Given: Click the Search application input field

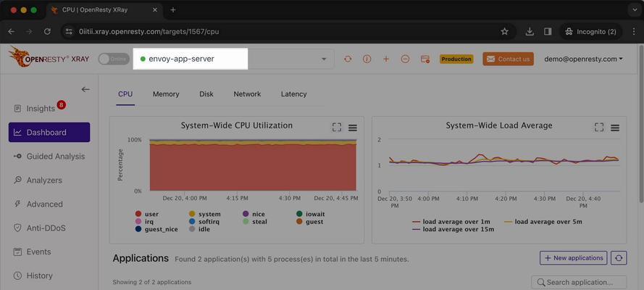Looking at the screenshot, I should 579,282.
